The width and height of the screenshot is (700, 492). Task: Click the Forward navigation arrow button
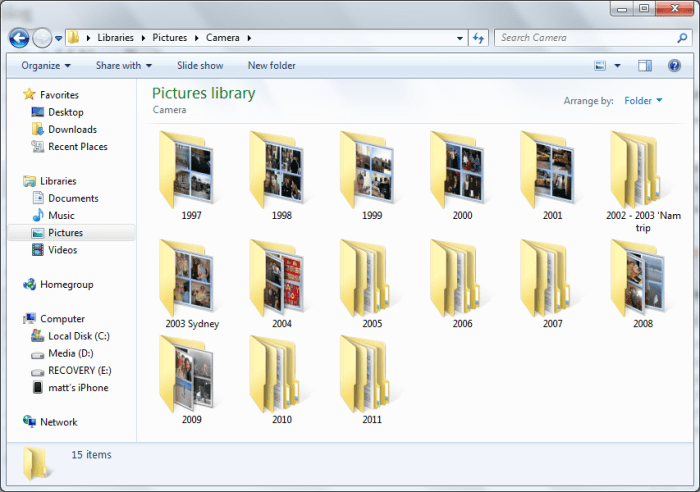click(42, 38)
